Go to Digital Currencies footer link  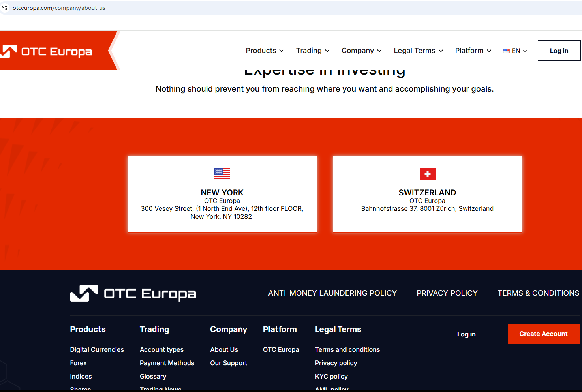(x=97, y=350)
